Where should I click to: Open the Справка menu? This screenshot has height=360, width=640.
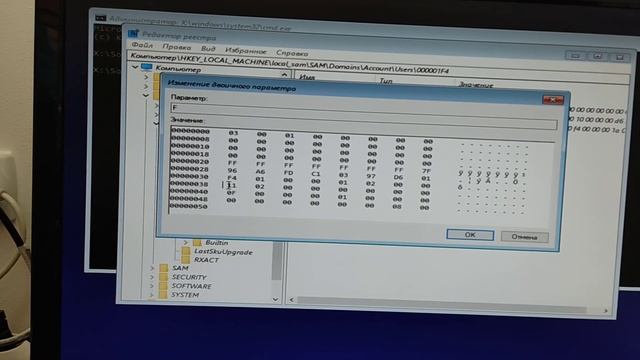(292, 53)
